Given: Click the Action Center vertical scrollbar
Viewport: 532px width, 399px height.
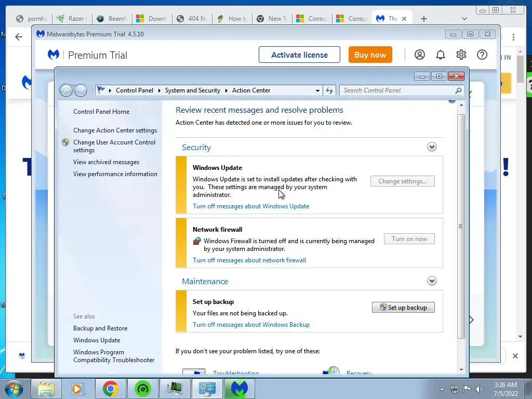Looking at the screenshot, I should (x=461, y=227).
